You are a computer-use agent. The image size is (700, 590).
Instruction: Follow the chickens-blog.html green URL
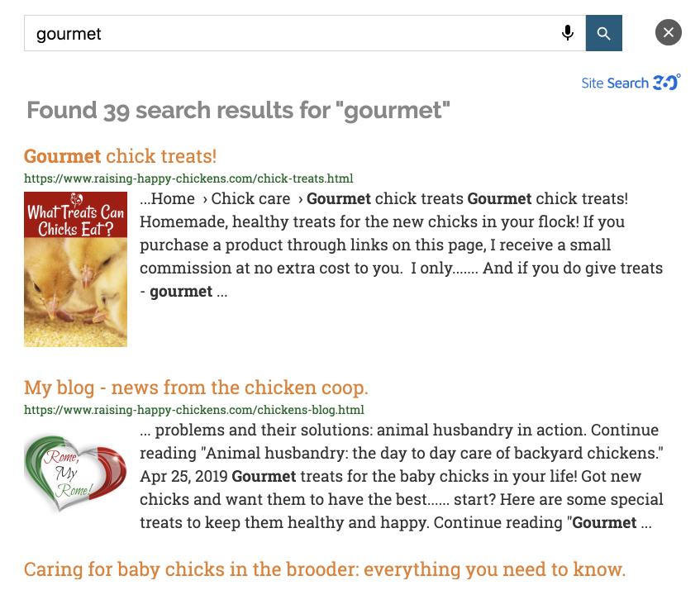[x=193, y=410]
